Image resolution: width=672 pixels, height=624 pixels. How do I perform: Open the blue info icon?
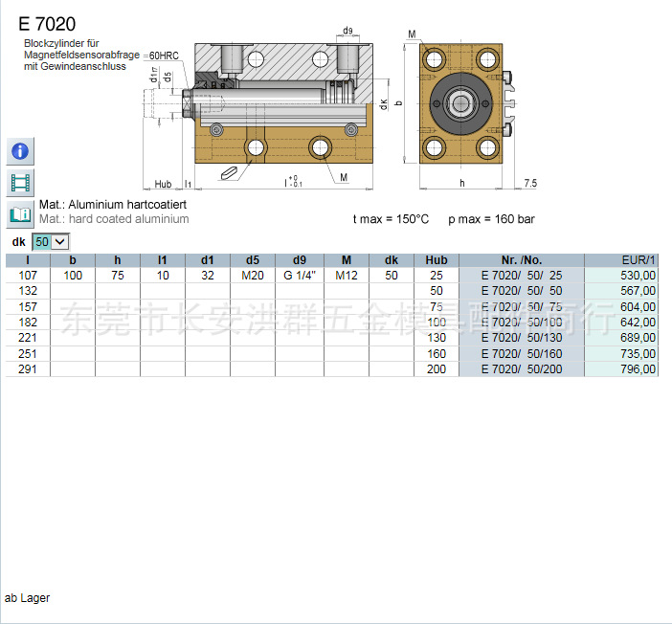20,151
